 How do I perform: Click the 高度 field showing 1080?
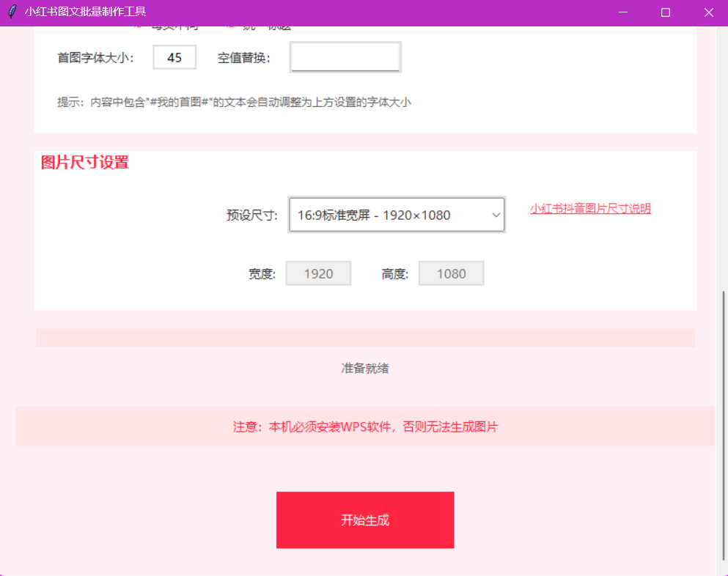(x=451, y=273)
